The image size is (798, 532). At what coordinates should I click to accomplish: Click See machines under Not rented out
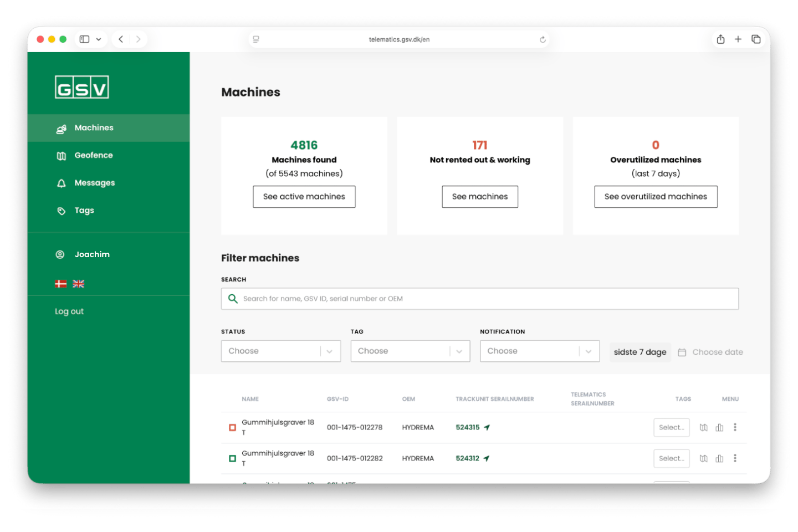click(480, 197)
